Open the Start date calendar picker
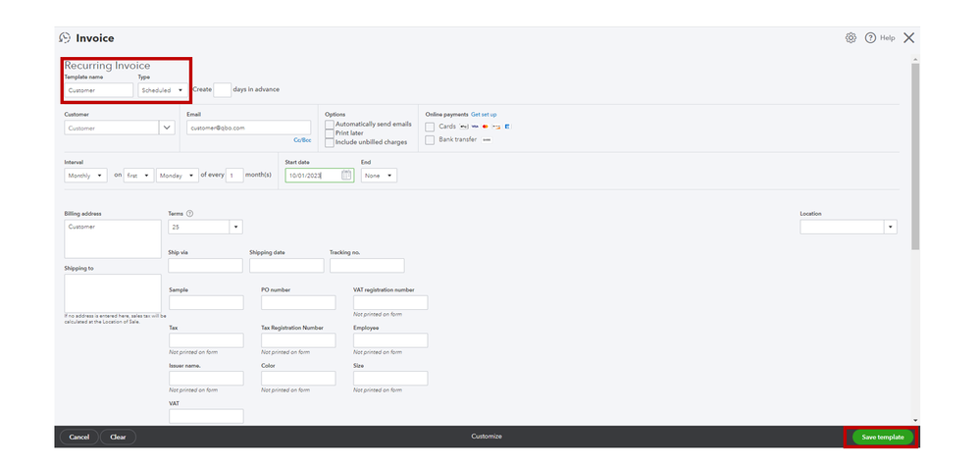Screen dimensions: 980x465 click(346, 176)
